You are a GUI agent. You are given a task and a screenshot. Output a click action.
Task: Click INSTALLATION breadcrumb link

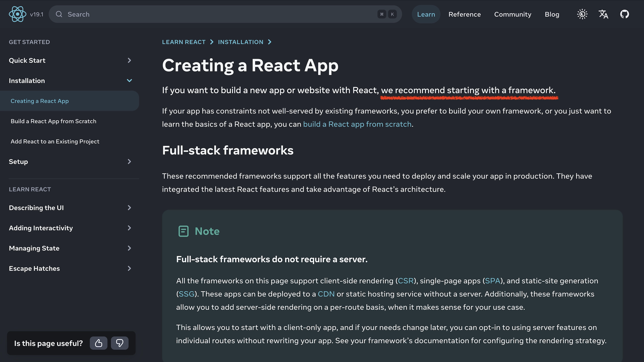point(240,42)
